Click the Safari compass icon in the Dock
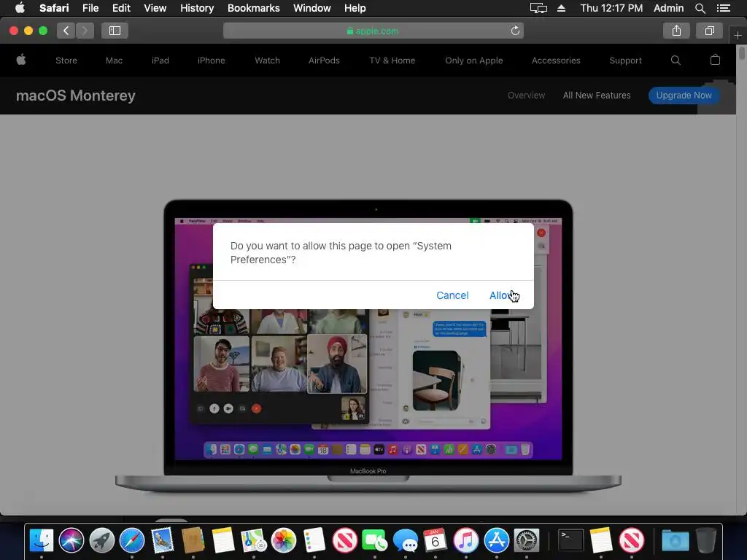 coord(132,541)
